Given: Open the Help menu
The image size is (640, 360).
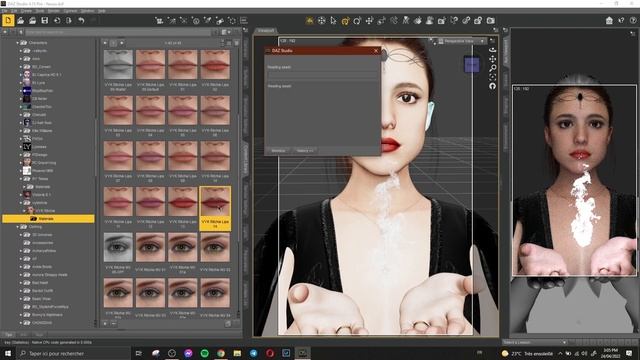Looking at the screenshot, I should [x=102, y=11].
